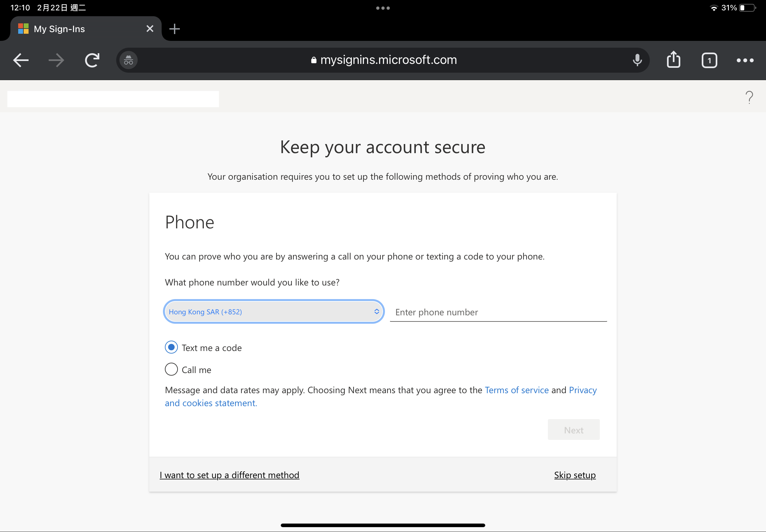Image resolution: width=766 pixels, height=532 pixels.
Task: Select the 'Text me a code' option
Action: tap(171, 347)
